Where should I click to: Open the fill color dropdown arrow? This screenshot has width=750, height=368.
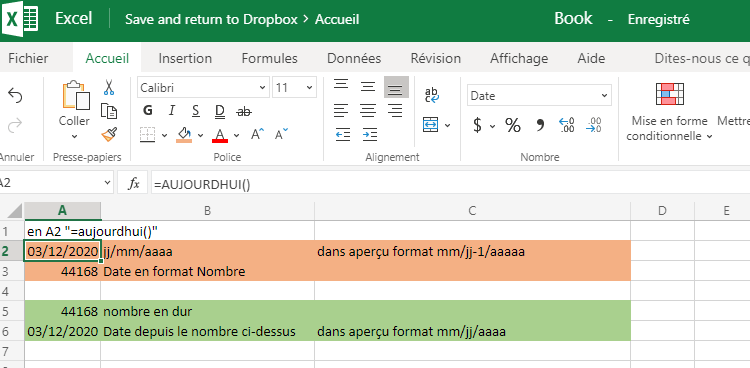(200, 135)
